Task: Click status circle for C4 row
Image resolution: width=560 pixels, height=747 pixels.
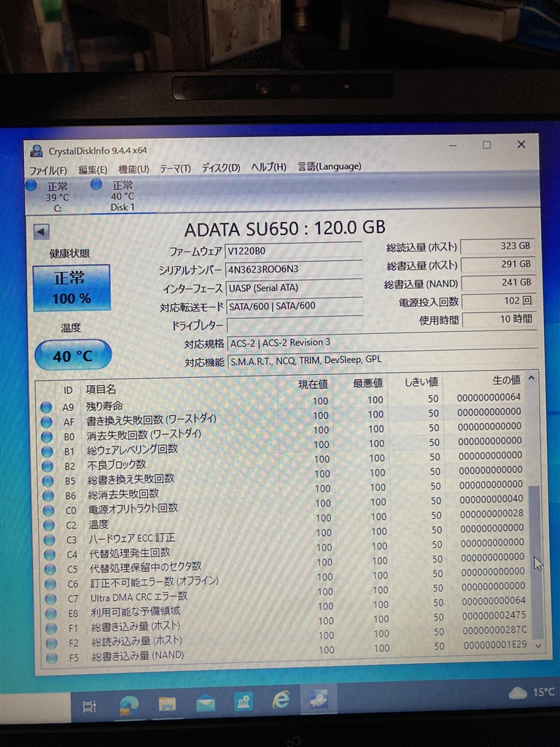Action: click(50, 555)
